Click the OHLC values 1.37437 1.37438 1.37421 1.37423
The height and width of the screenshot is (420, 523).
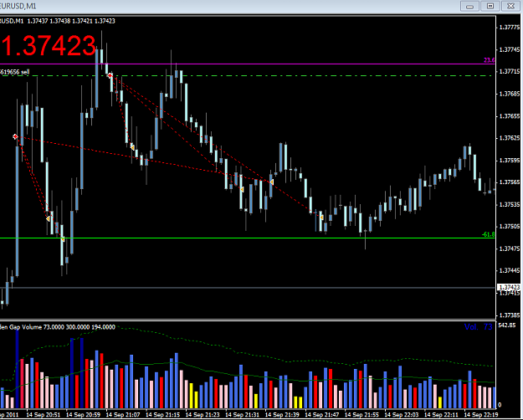pos(71,21)
